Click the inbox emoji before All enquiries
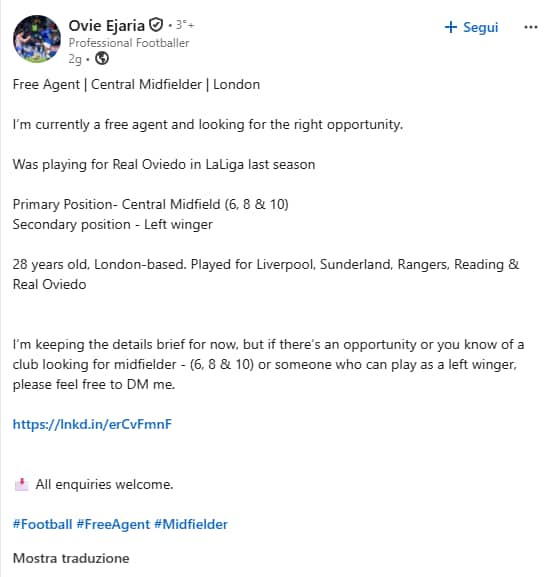551x577 pixels. click(21, 484)
